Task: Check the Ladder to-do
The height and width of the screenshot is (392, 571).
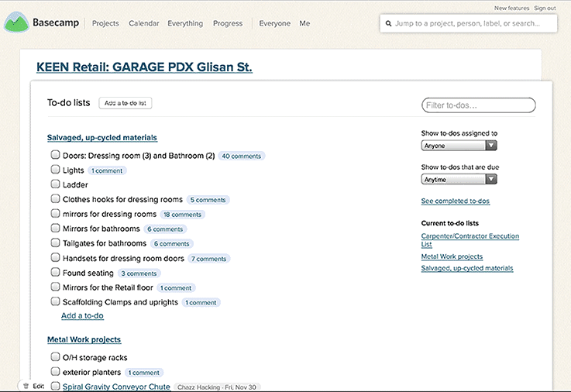Action: [x=55, y=184]
